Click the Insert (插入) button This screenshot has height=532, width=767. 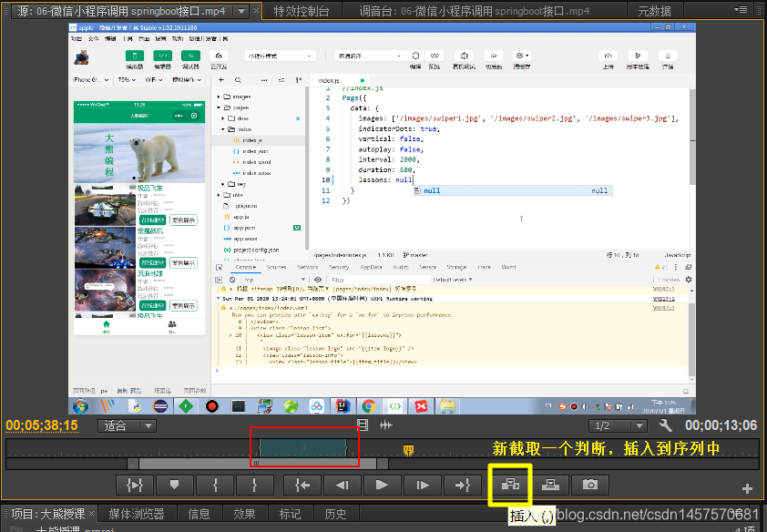(510, 485)
